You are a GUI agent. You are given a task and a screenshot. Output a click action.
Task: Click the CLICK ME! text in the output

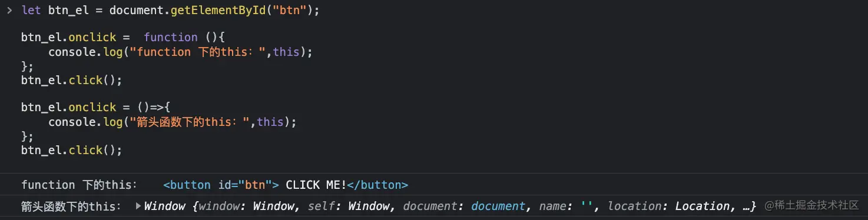point(316,185)
